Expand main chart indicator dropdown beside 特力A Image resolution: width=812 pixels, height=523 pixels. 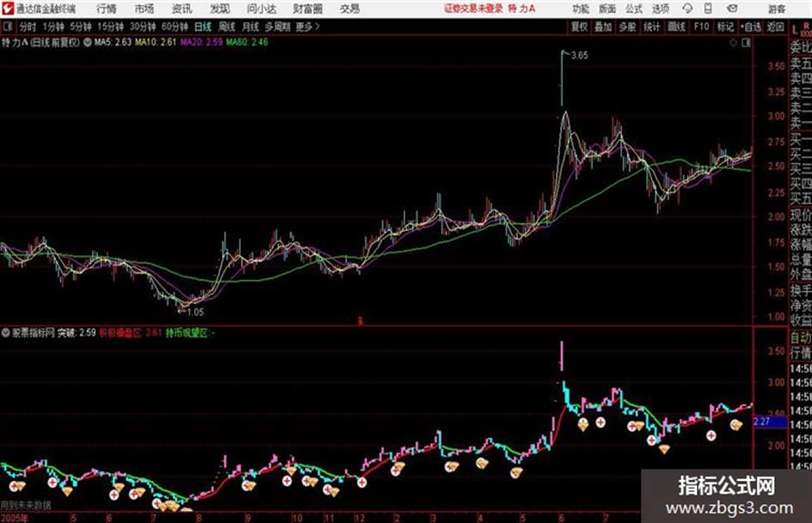coord(87,42)
